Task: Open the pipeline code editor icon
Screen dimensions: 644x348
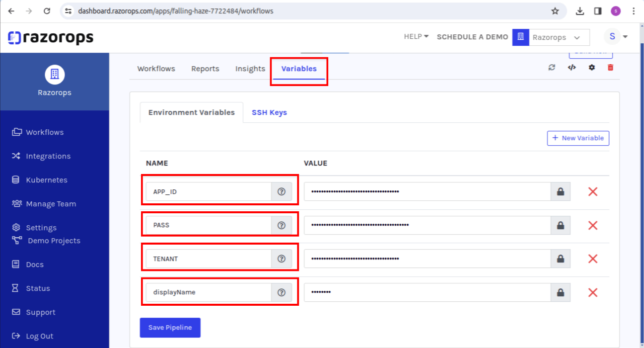Action: (572, 68)
